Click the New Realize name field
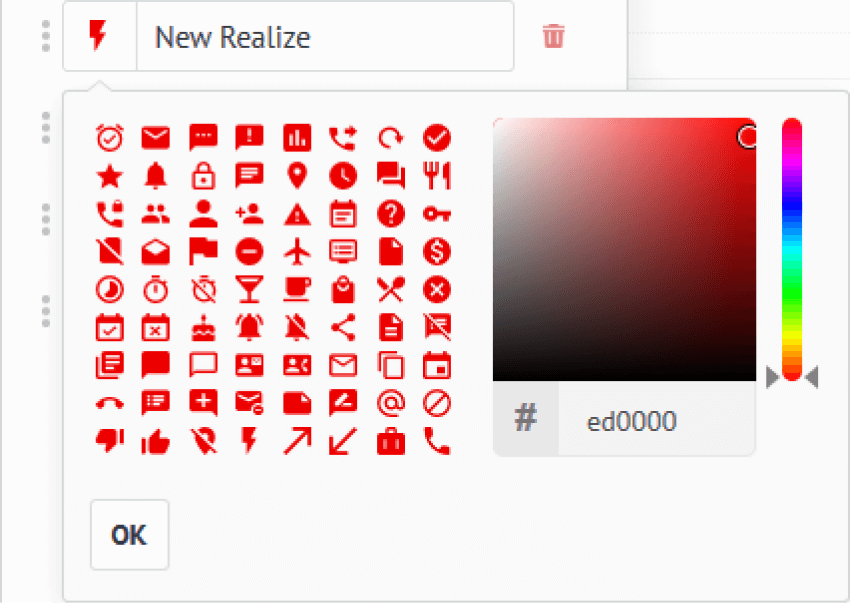The image size is (850, 603). [325, 36]
